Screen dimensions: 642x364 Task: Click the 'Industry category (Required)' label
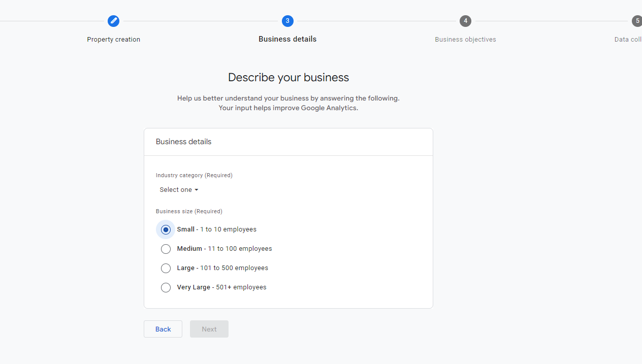click(194, 175)
